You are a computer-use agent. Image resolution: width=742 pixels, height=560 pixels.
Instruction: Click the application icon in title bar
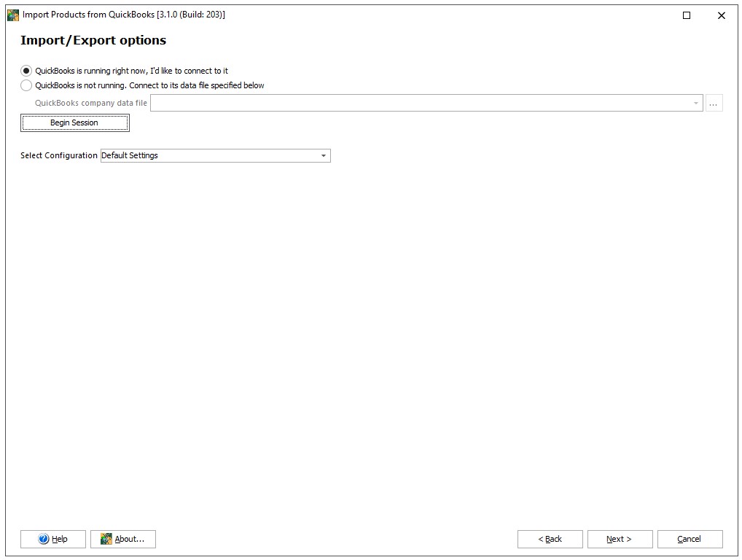tap(13, 15)
